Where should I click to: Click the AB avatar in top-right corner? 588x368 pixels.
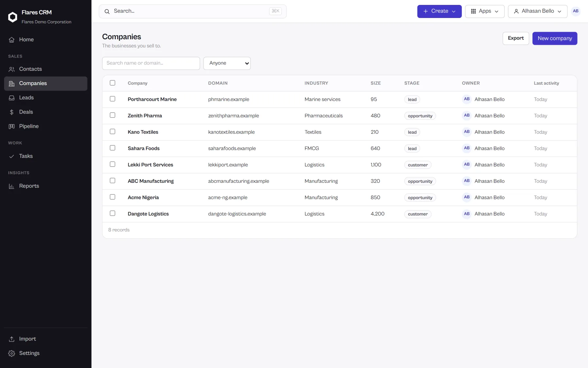click(x=576, y=11)
